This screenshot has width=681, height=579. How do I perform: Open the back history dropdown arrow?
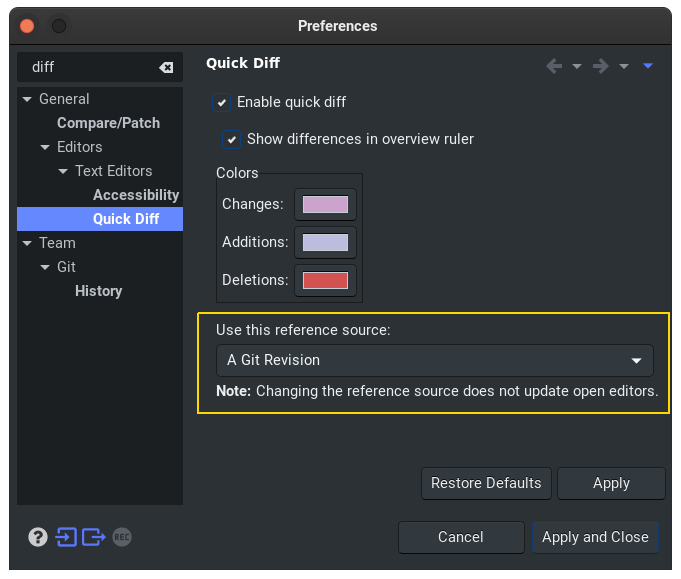tap(577, 66)
